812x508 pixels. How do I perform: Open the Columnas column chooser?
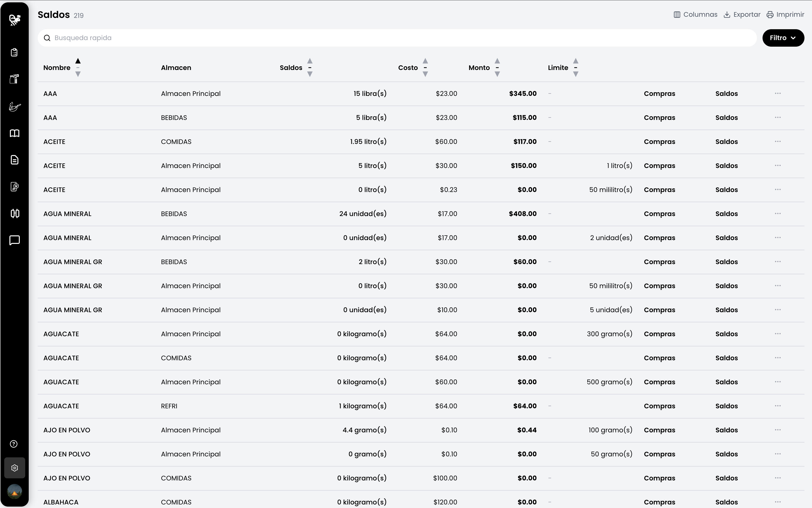[695, 15]
